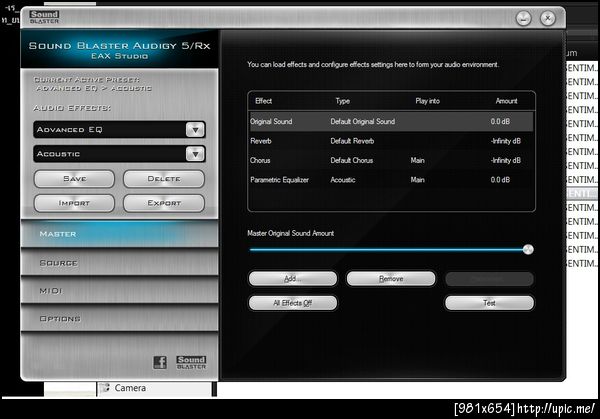This screenshot has width=600, height=419.
Task: Select the Parametric Equalizer effect row
Action: [391, 180]
